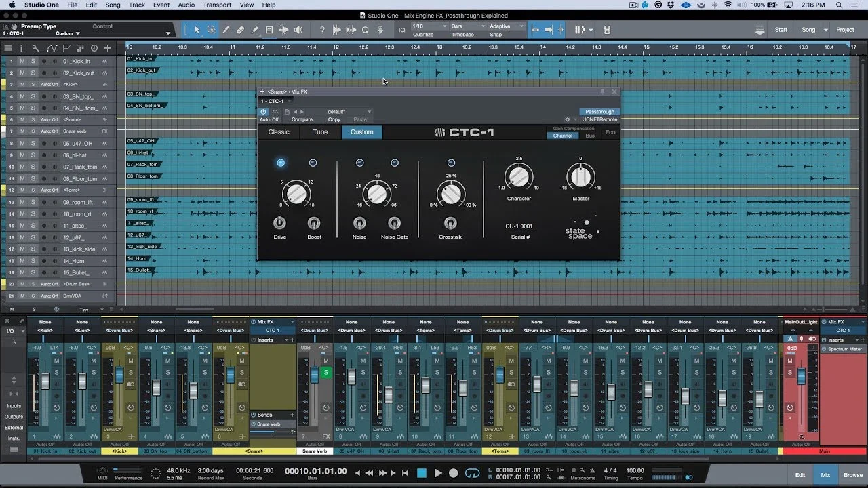Adjust the Character knob
The width and height of the screenshot is (868, 488).
coord(519,177)
